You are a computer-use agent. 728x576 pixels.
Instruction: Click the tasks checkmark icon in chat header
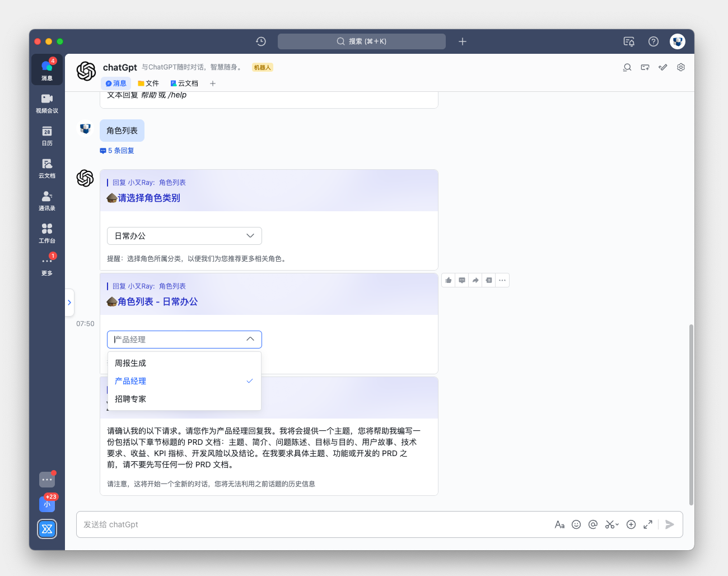click(x=662, y=67)
